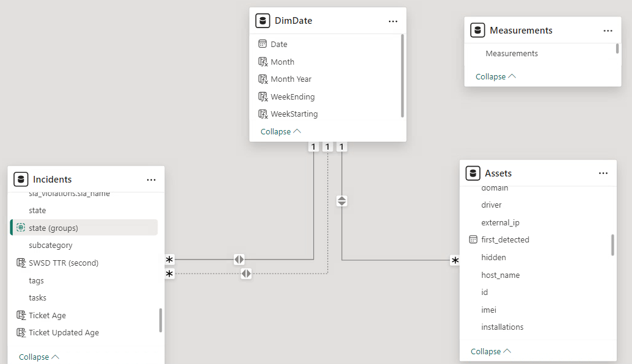The height and width of the screenshot is (364, 632).
Task: Click the Incidents field list scrollbar
Action: [x=161, y=320]
